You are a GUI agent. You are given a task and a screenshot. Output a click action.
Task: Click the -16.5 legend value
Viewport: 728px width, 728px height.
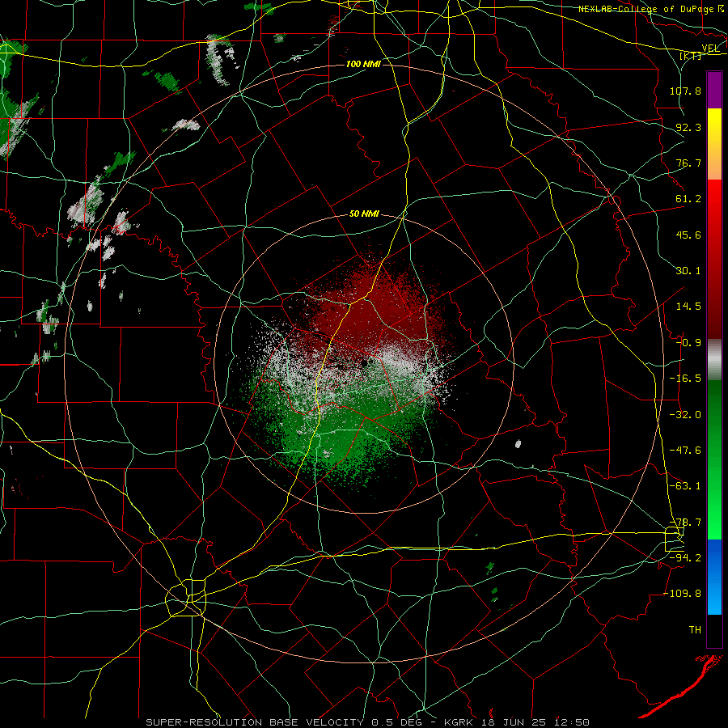(685, 379)
